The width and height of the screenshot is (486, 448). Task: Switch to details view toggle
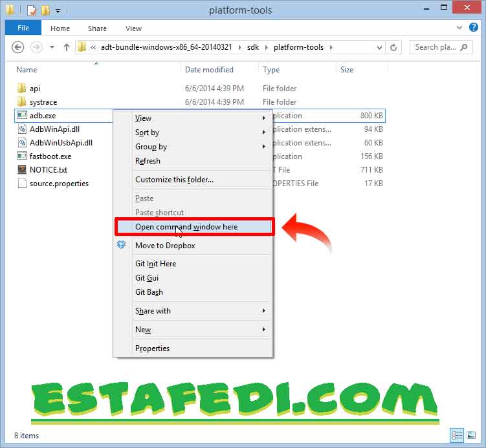(x=458, y=436)
